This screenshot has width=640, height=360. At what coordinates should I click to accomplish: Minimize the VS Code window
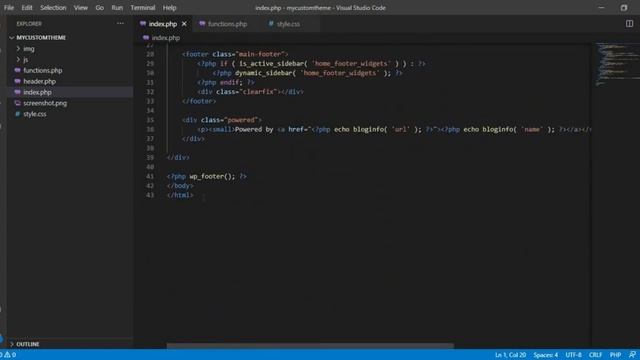tap(601, 8)
